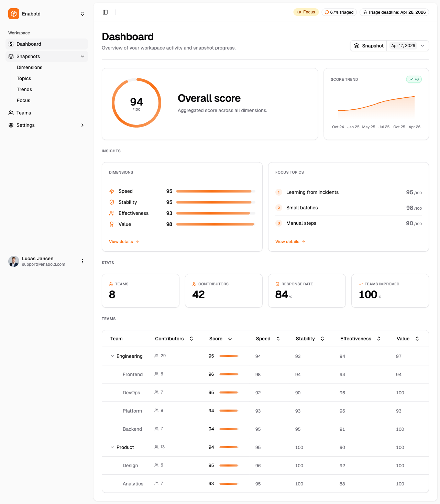
Task: Open Topics under Snapshots in the sidebar
Action: tap(24, 78)
